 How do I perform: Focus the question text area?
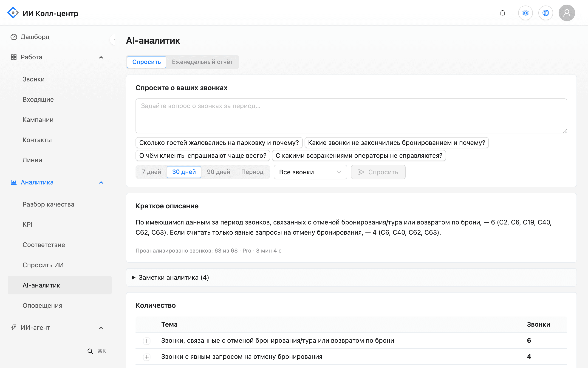(x=351, y=116)
